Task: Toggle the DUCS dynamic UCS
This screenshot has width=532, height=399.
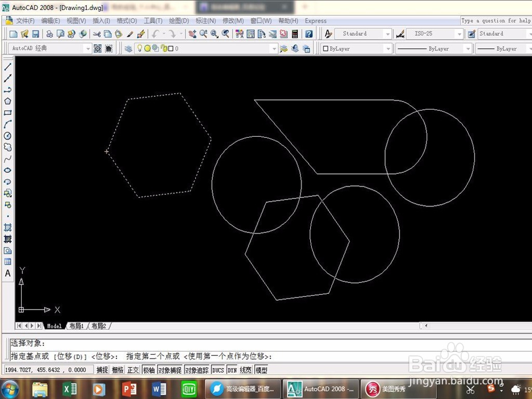Action: pyautogui.click(x=218, y=370)
